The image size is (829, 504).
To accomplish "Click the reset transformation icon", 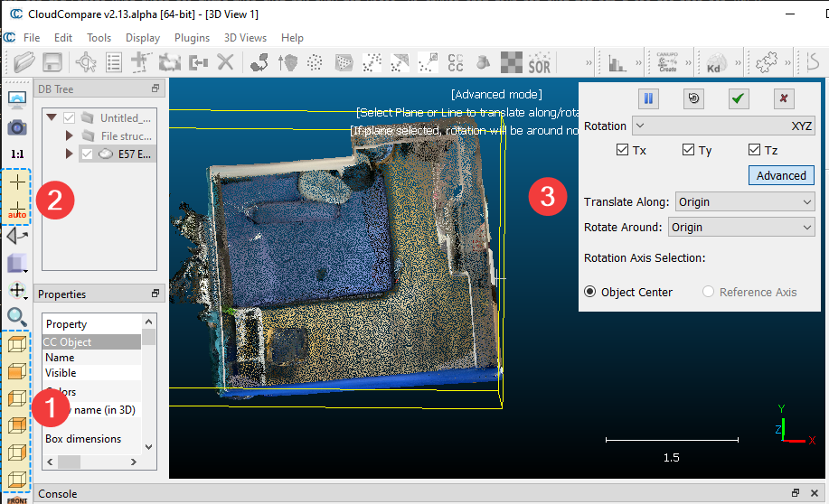I will (693, 98).
